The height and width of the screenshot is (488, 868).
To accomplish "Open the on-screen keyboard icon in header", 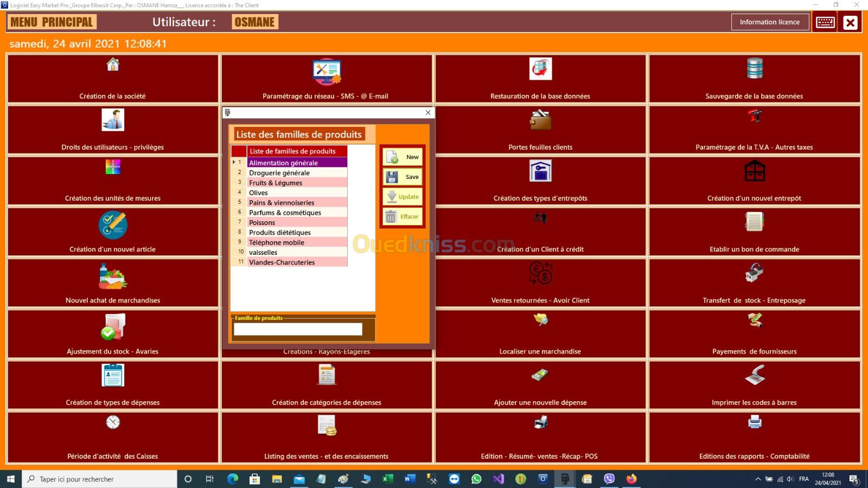I will [825, 22].
